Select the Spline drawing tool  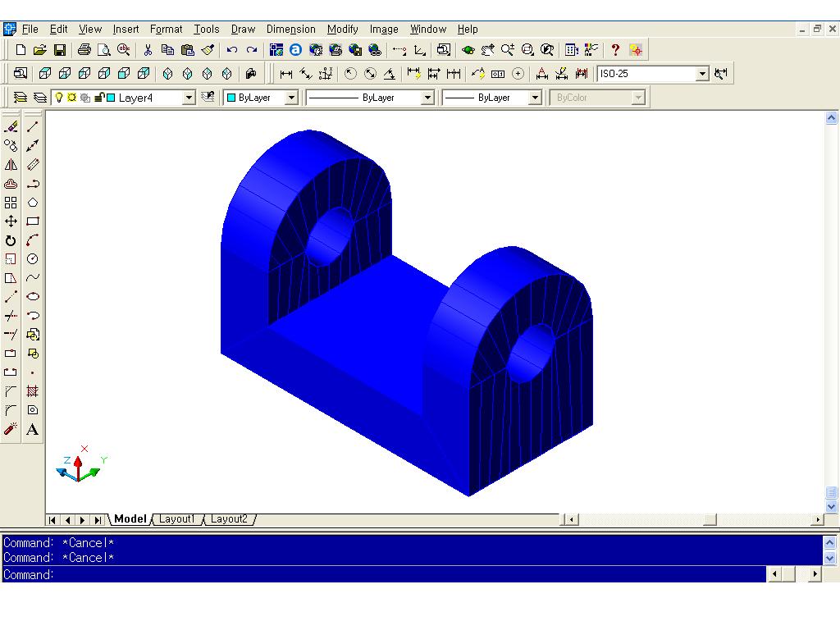pyautogui.click(x=33, y=278)
